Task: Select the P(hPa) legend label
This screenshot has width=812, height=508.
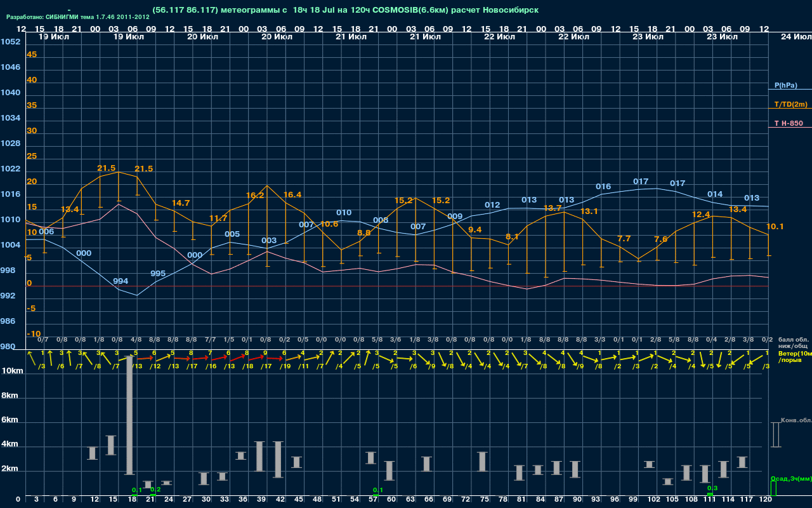Action: point(785,85)
